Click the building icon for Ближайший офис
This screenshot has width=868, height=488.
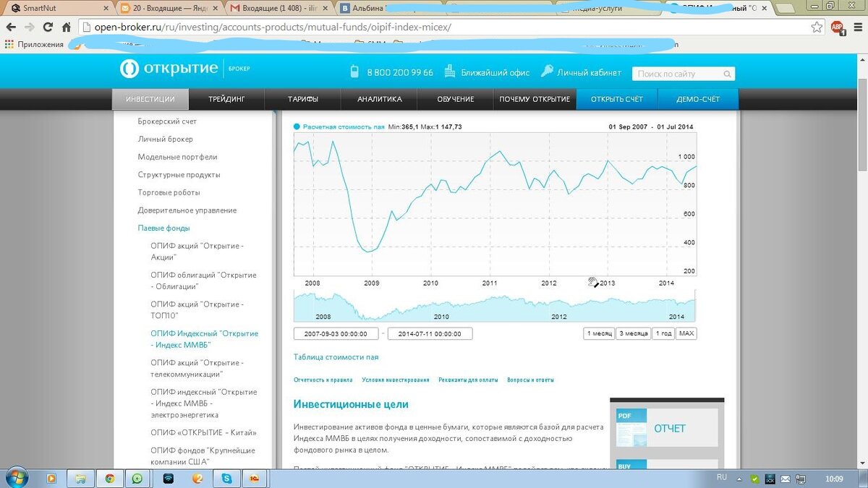(450, 72)
